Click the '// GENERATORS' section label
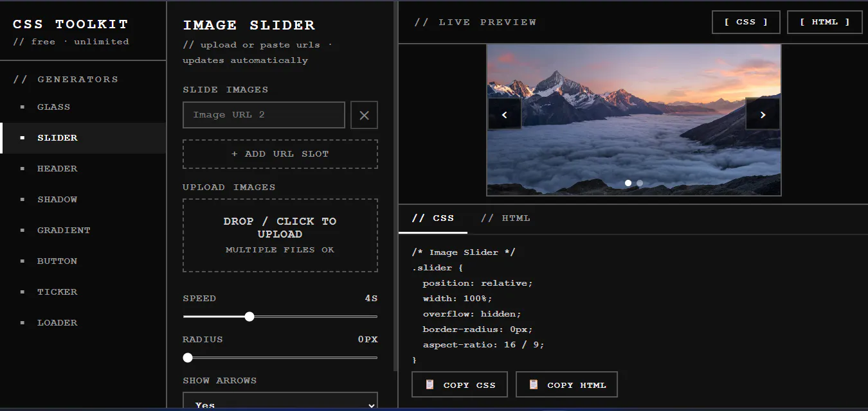This screenshot has width=868, height=411. tap(66, 80)
